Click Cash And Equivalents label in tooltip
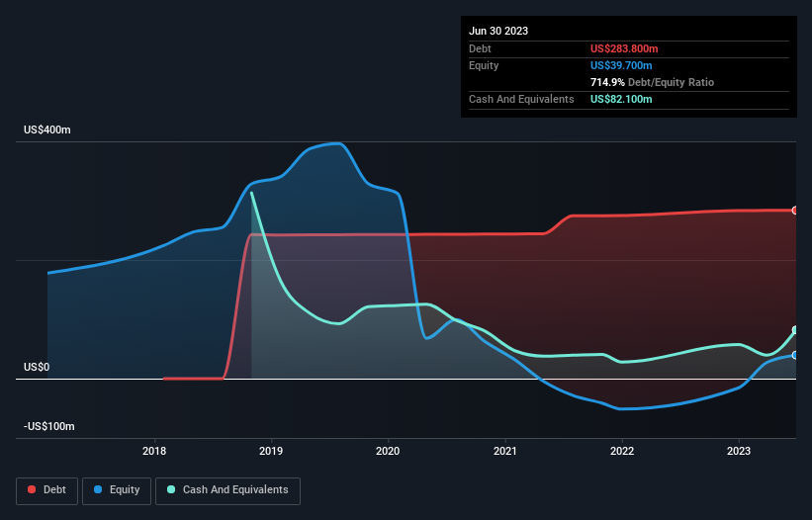This screenshot has width=812, height=520. click(521, 99)
